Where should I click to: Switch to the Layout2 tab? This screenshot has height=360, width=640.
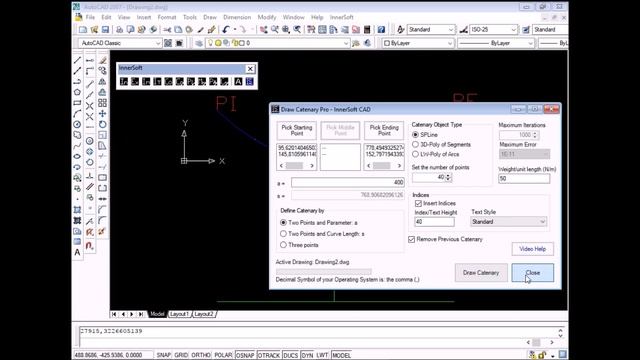tap(204, 314)
